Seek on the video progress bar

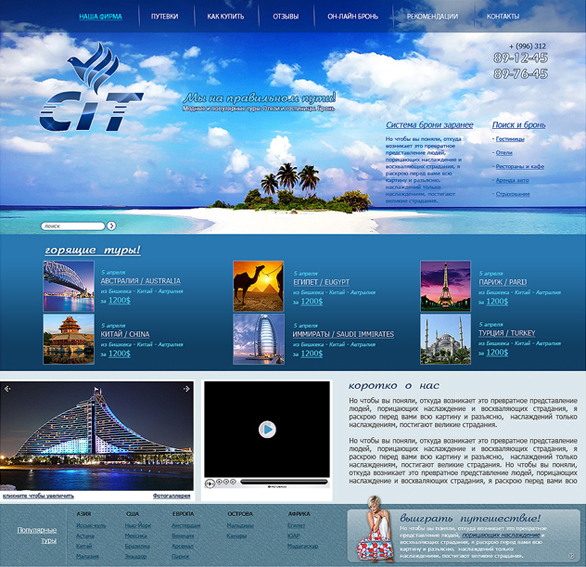tap(284, 482)
